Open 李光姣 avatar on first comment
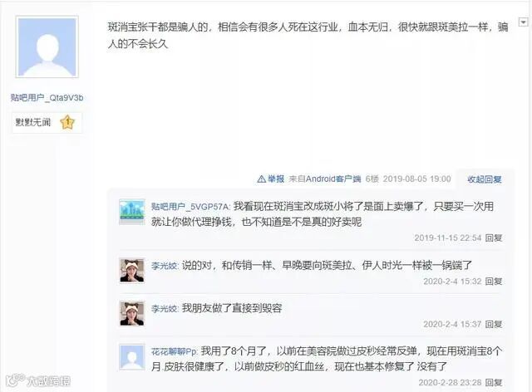532x392 pixels. 131,270
